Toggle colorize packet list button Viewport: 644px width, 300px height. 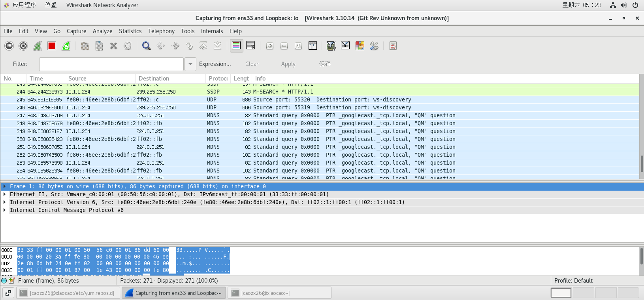pos(236,46)
